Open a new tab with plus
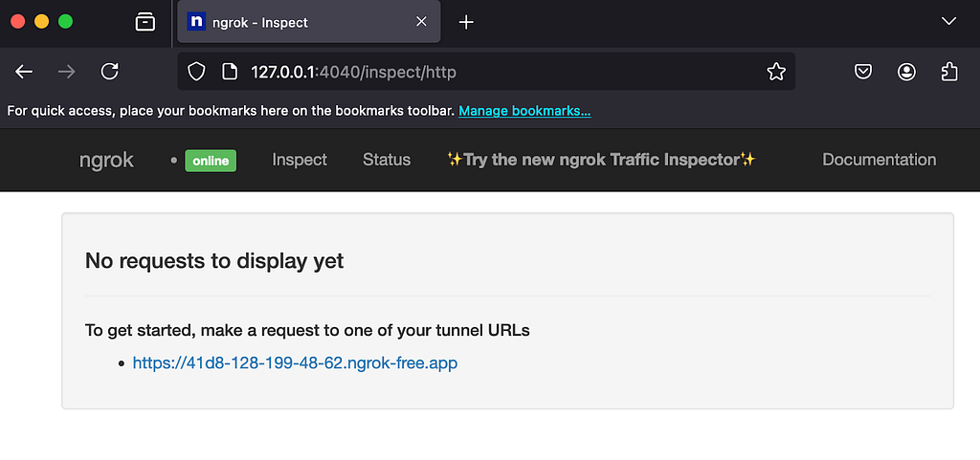The width and height of the screenshot is (980, 460). pyautogui.click(x=466, y=22)
